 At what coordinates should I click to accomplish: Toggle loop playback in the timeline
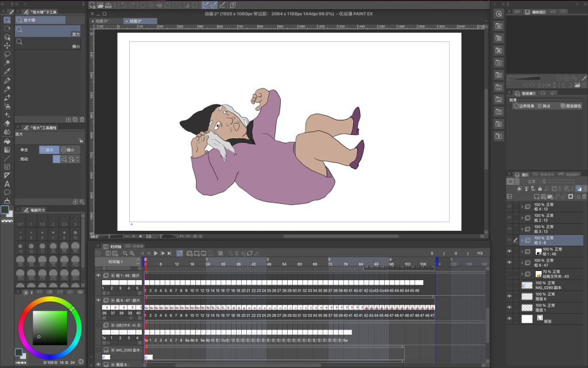180,253
